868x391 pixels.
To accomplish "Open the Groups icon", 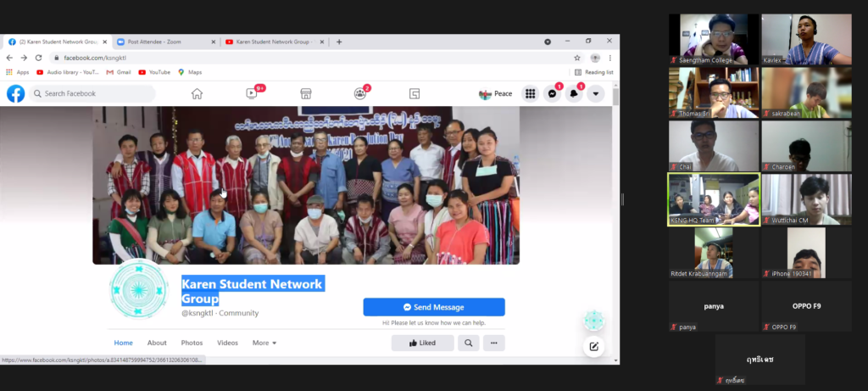I will pyautogui.click(x=359, y=93).
